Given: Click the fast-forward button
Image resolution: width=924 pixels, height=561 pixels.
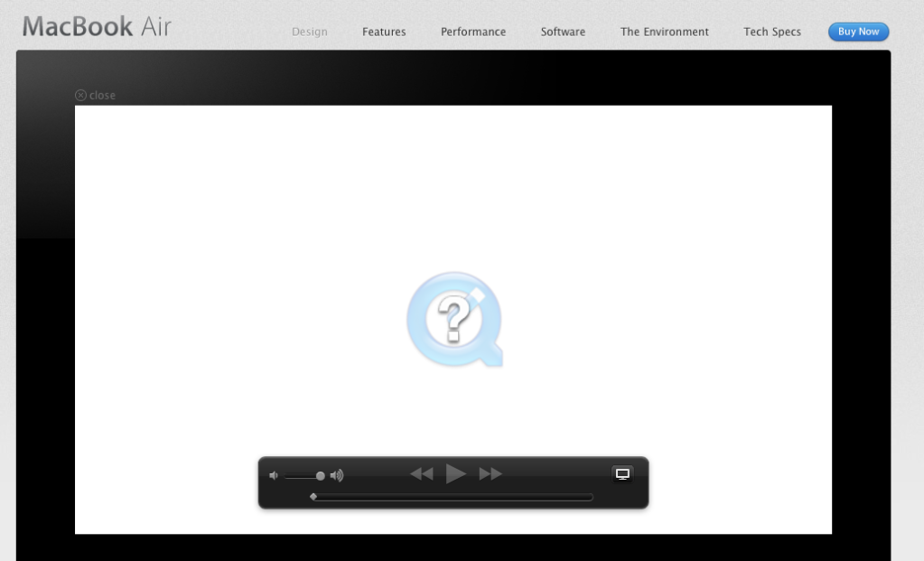Looking at the screenshot, I should coord(490,473).
